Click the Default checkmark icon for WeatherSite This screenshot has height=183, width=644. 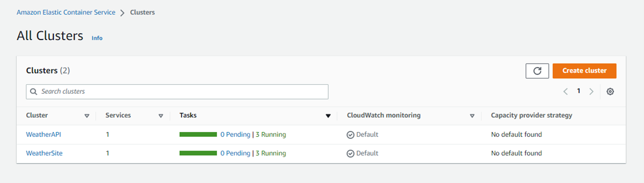point(350,154)
